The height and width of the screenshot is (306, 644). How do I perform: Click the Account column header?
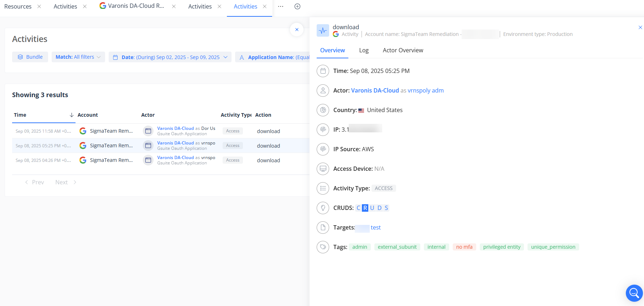(x=88, y=115)
